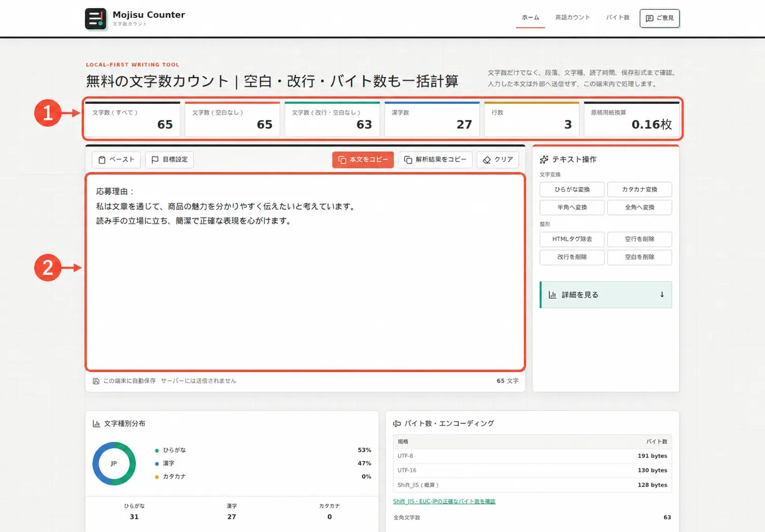Viewport: 765px width, 532px height.
Task: Click the Mojisu Counter logo icon
Action: [x=96, y=19]
